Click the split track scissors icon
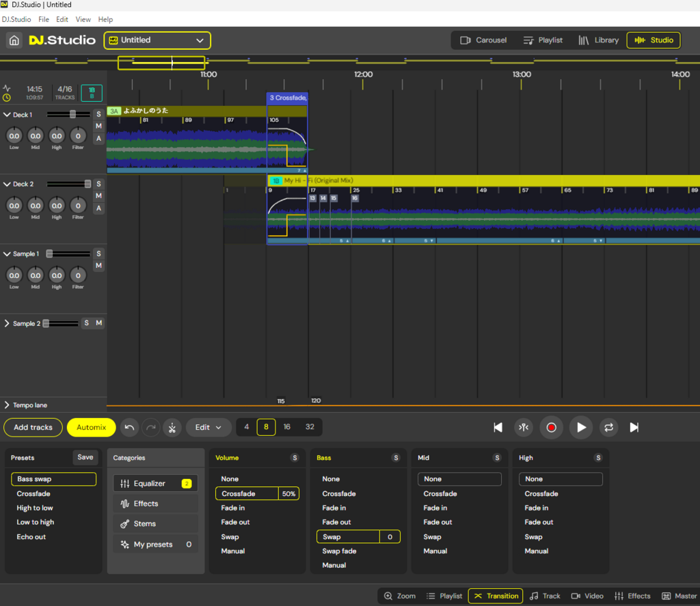Viewport: 700px width, 606px height. click(172, 428)
